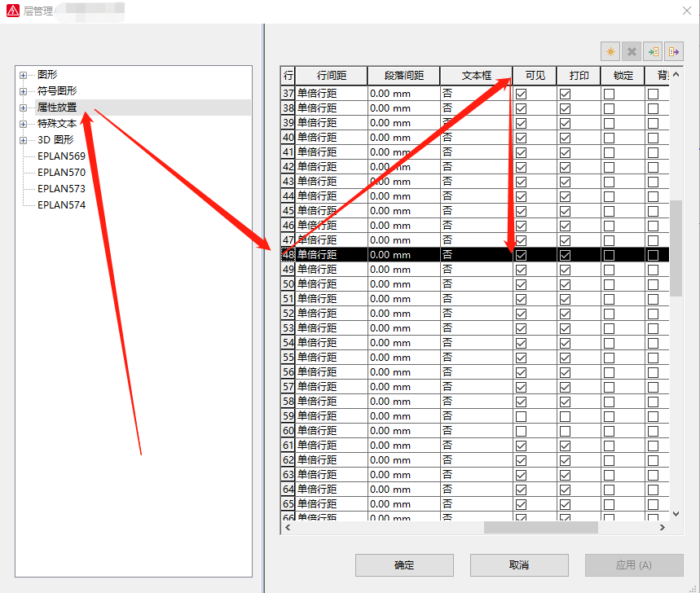Click the Delete layer X icon
Screen dimensions: 700x593
tap(632, 51)
